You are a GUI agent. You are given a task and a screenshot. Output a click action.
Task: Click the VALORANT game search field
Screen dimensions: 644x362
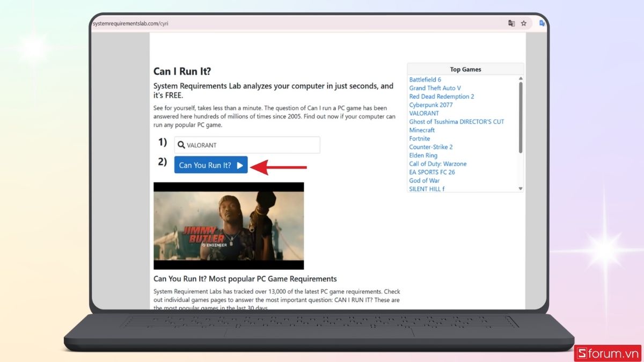pos(252,145)
